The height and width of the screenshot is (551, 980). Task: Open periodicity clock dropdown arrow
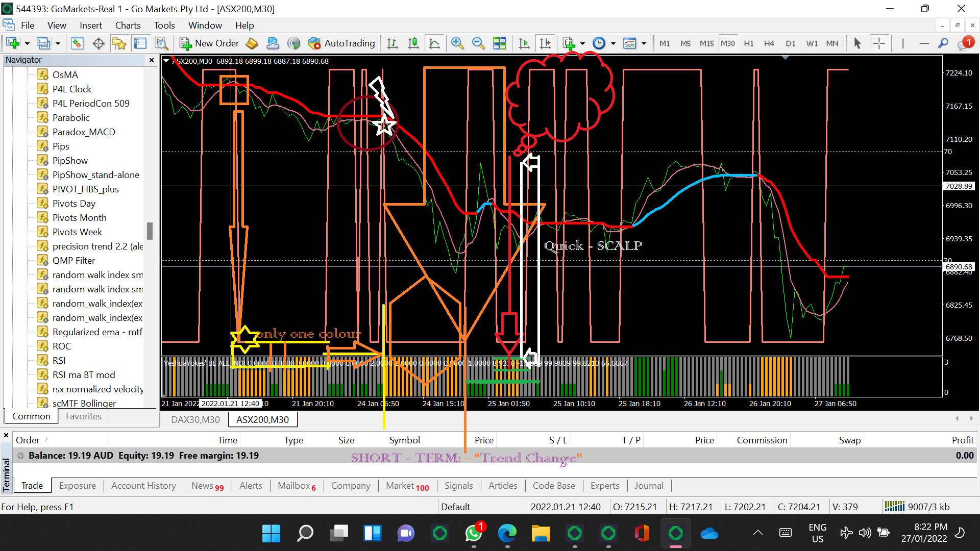pos(613,43)
